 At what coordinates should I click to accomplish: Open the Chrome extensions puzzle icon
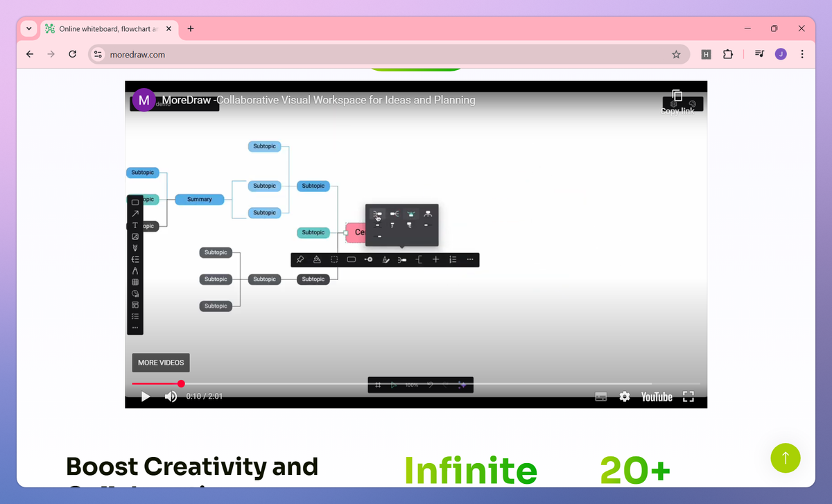coord(728,54)
